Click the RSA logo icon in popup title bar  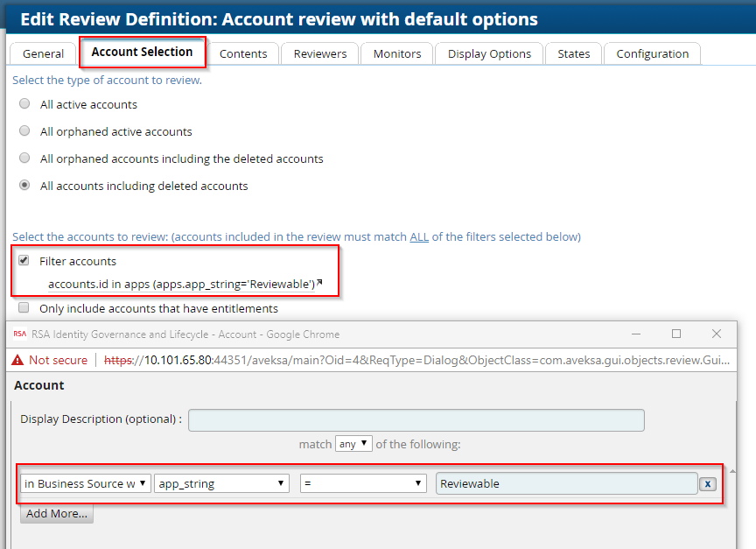[19, 334]
